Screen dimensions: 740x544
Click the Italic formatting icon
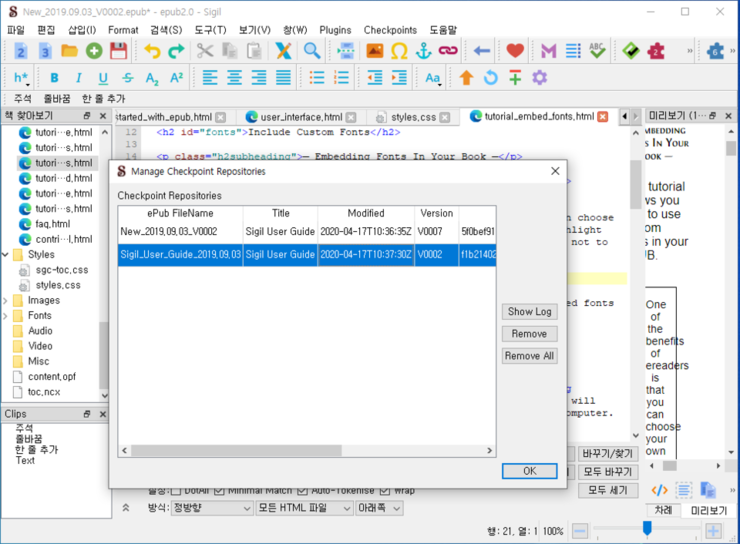[x=78, y=78]
